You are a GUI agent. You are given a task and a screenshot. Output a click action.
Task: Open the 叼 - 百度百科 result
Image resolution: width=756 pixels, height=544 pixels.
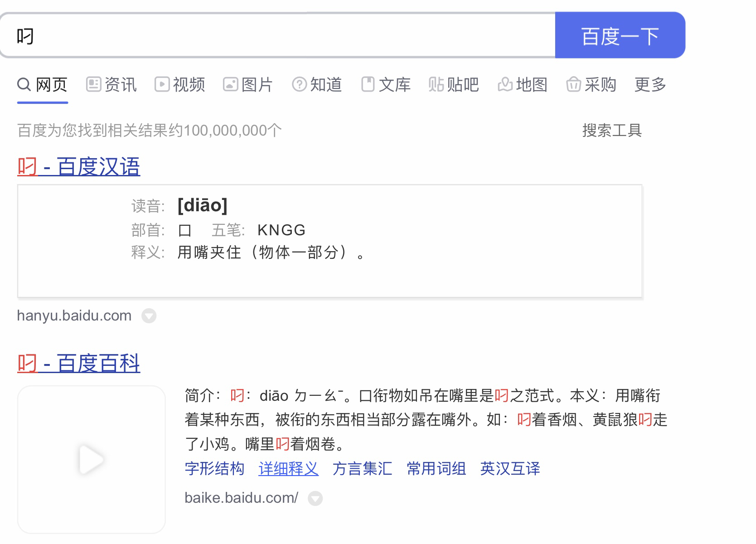79,363
